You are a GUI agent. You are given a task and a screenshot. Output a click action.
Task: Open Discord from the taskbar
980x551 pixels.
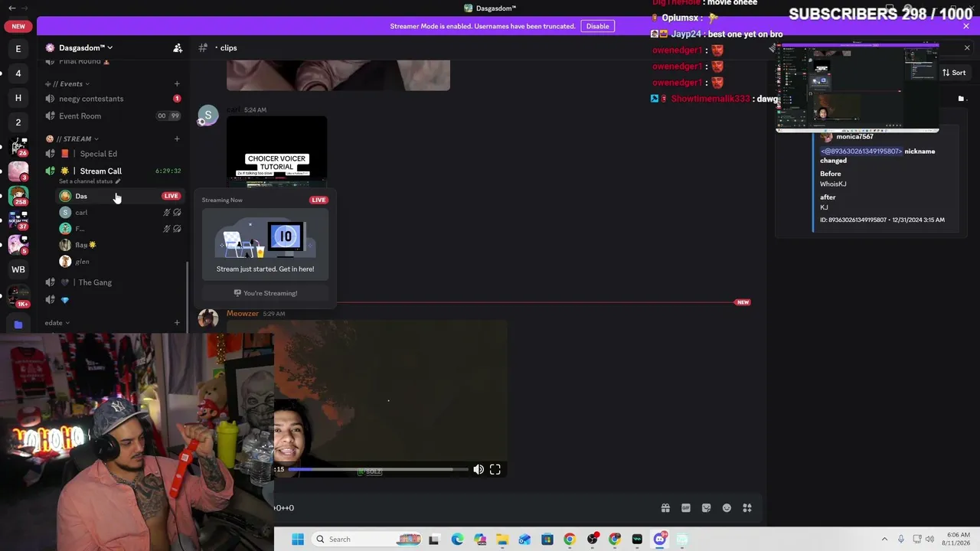point(660,539)
